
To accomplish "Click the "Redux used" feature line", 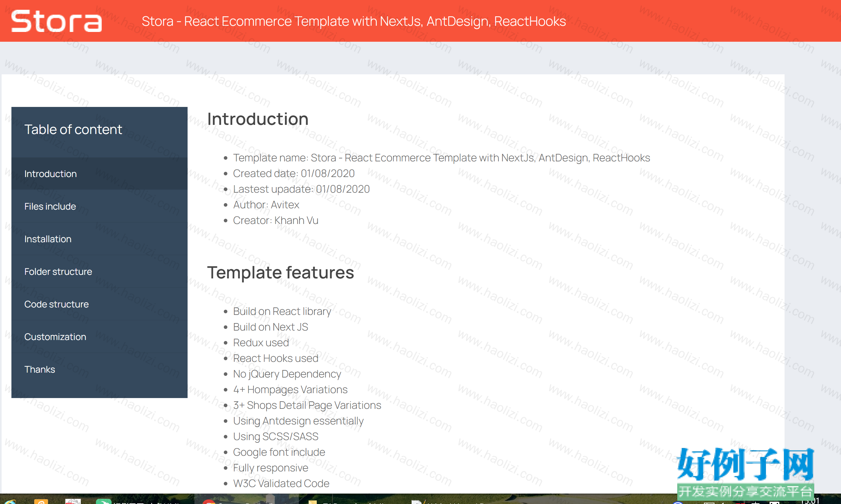I will point(261,342).
